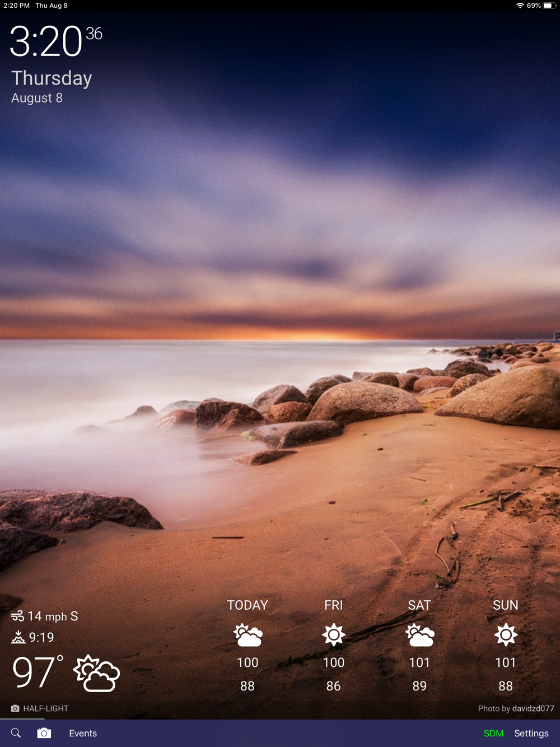Tap the battery icon in status bar
Screen dimensions: 560x747
pyautogui.click(x=548, y=6)
